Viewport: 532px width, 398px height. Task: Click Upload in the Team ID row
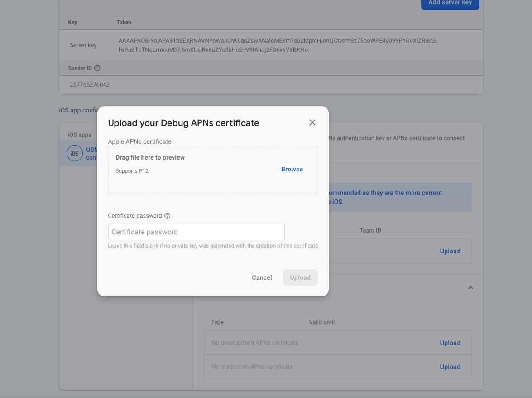(x=450, y=251)
